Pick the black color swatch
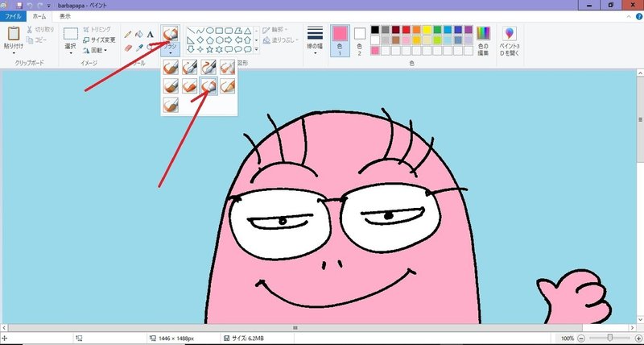Viewport: 644px width, 345px height. [x=375, y=30]
